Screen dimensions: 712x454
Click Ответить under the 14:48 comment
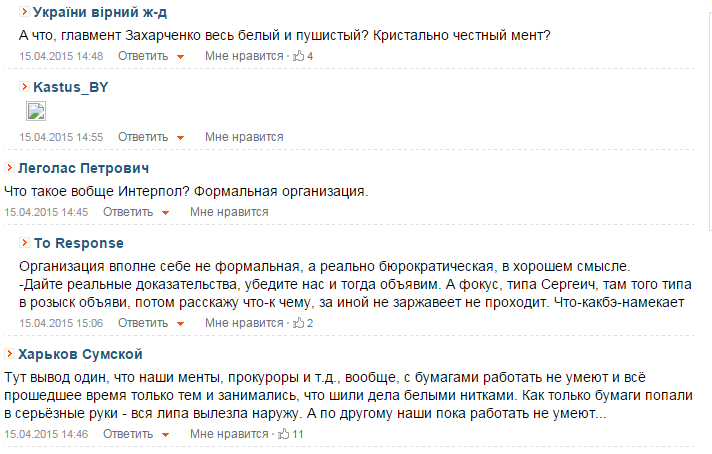click(143, 56)
